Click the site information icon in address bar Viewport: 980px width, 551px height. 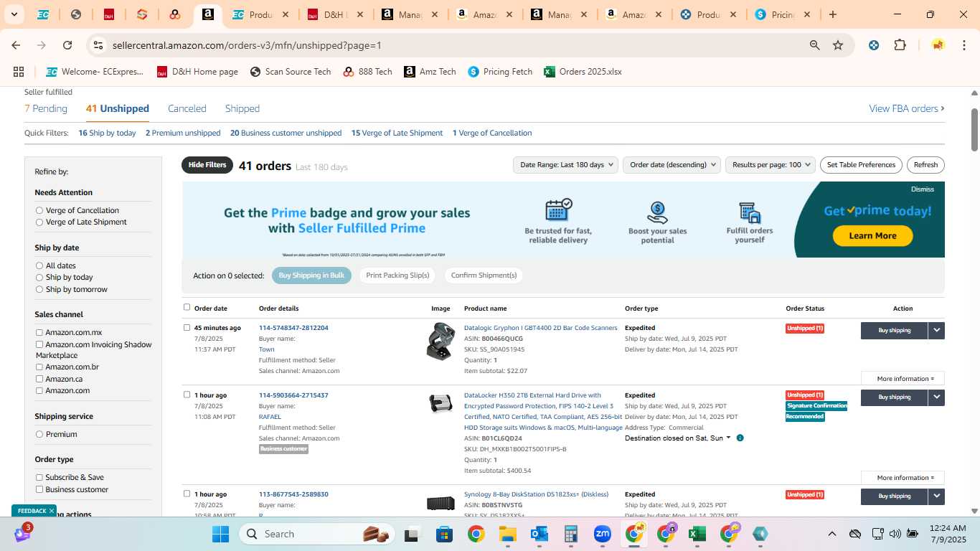click(x=98, y=45)
